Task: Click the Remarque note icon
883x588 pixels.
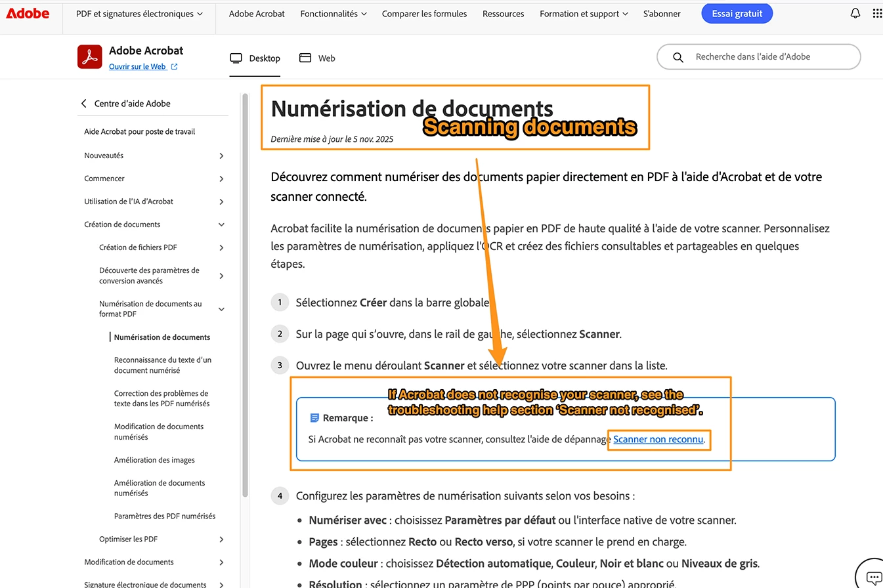Action: pyautogui.click(x=314, y=418)
